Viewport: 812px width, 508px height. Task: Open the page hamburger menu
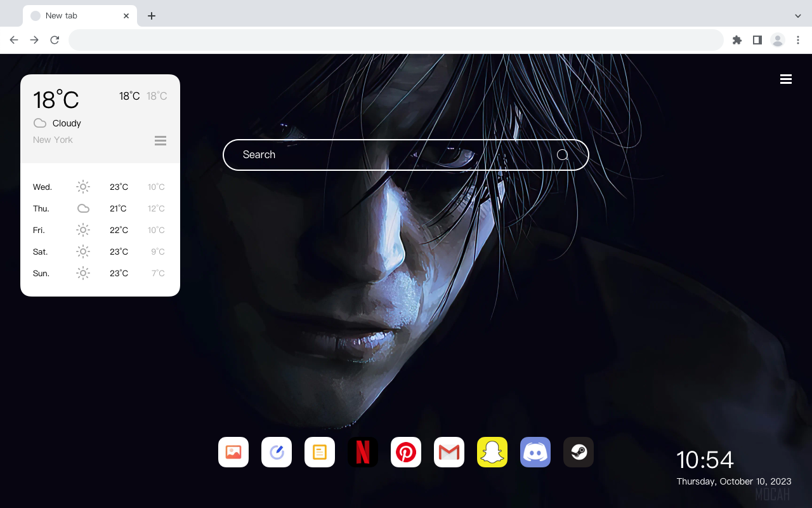pyautogui.click(x=786, y=79)
